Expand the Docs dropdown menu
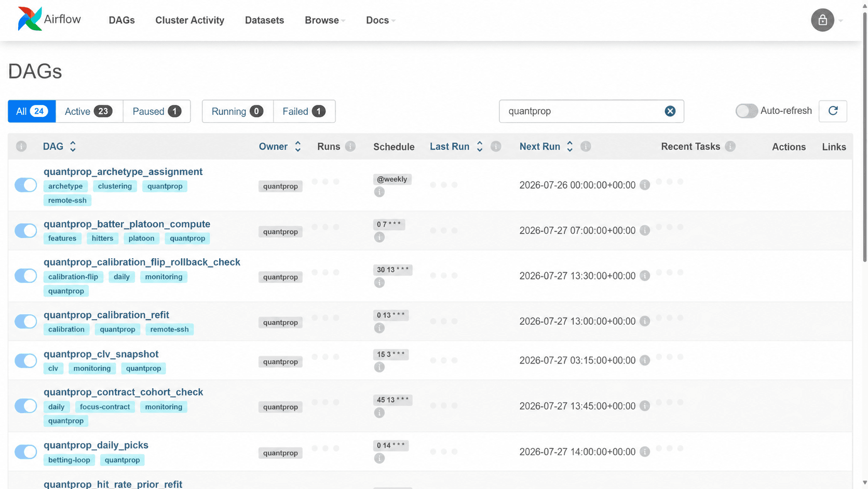This screenshot has width=868, height=489. (381, 20)
